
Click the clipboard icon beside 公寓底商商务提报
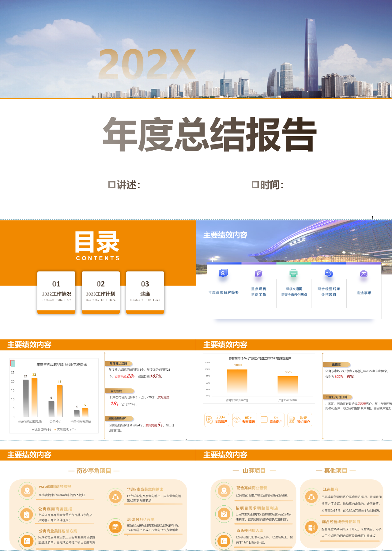tap(27, 515)
